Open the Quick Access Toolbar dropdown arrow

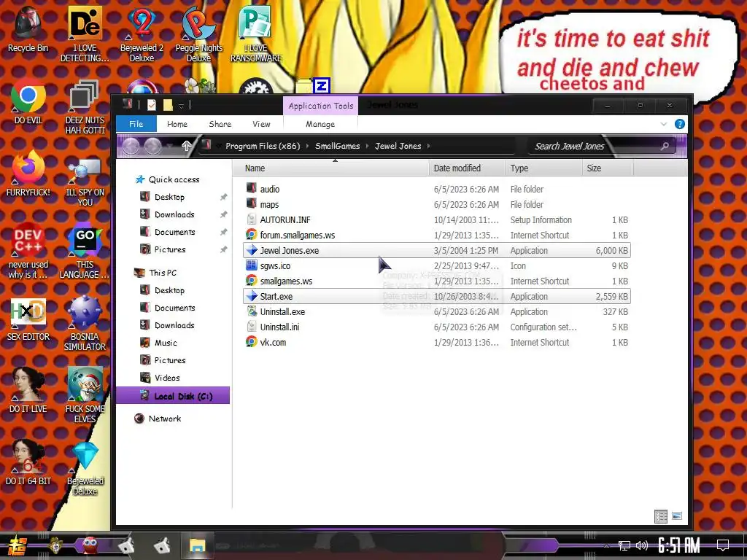181,105
